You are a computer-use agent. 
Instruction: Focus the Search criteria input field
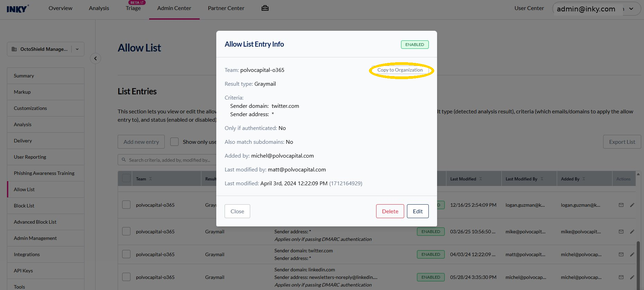167,160
